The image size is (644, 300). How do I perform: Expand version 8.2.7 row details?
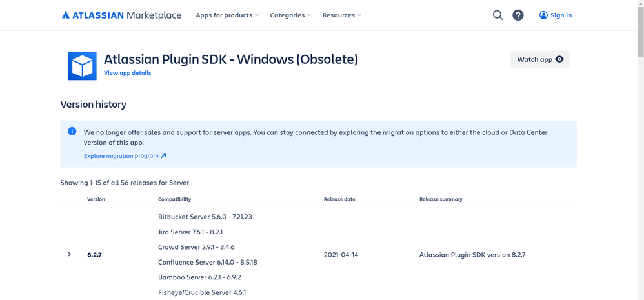[x=70, y=254]
